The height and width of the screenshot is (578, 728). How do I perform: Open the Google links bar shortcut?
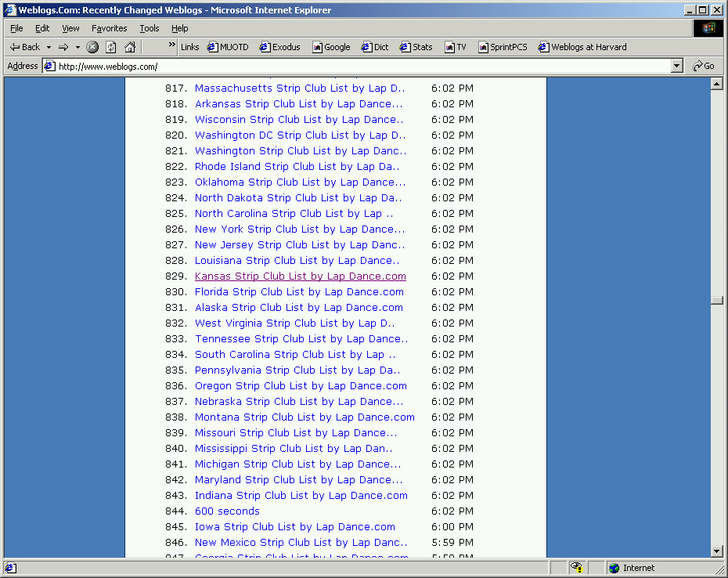(x=331, y=47)
